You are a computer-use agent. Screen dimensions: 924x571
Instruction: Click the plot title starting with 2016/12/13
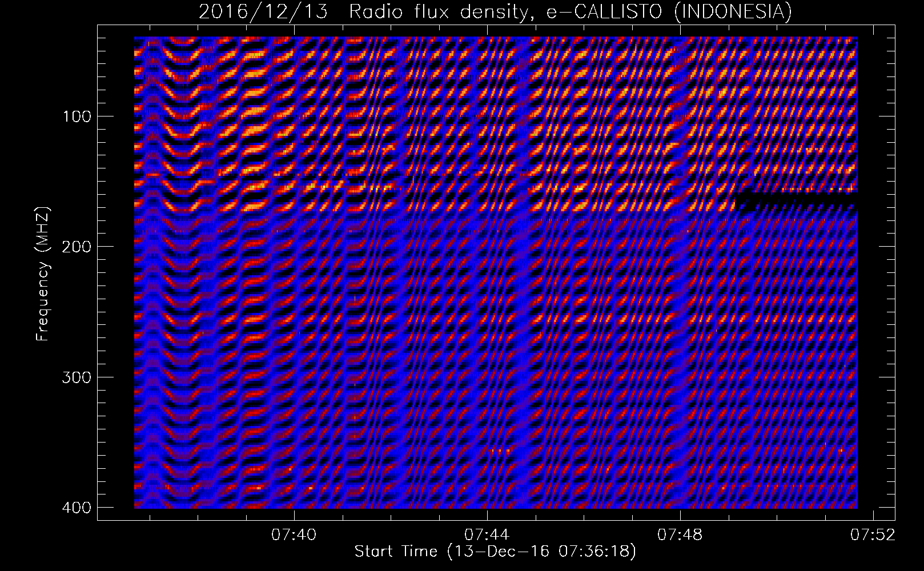495,11
